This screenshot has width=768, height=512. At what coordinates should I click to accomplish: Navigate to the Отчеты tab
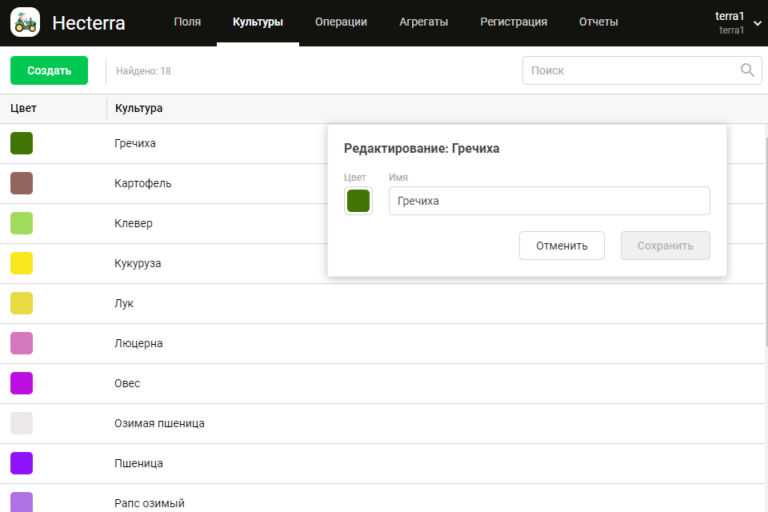(598, 22)
